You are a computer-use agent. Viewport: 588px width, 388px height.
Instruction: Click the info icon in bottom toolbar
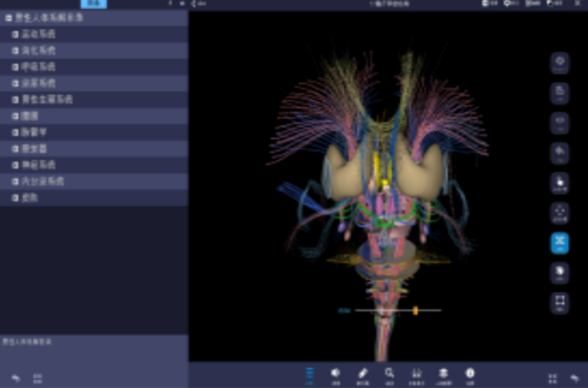470,373
